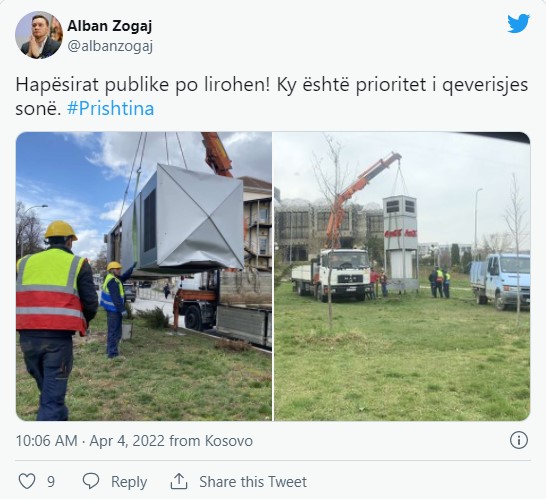The image size is (546, 499).
Task: Click the share arrow icon
Action: pyautogui.click(x=179, y=481)
